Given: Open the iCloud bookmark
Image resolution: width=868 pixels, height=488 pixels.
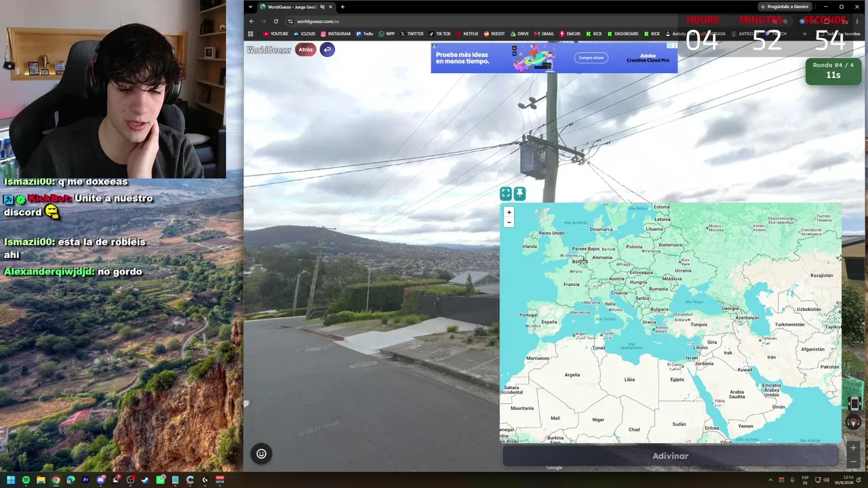Looking at the screenshot, I should coord(304,34).
